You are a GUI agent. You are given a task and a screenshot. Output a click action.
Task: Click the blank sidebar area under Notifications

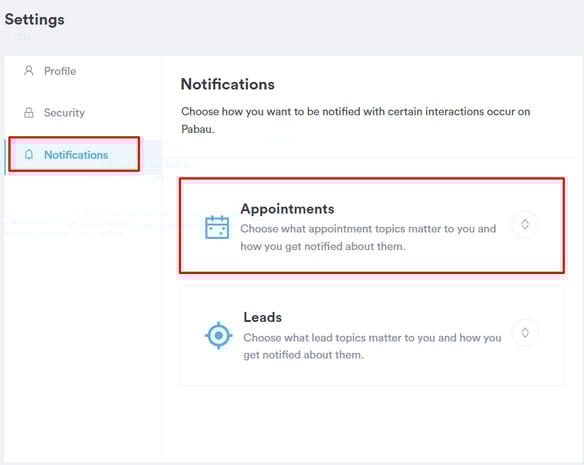point(83,317)
